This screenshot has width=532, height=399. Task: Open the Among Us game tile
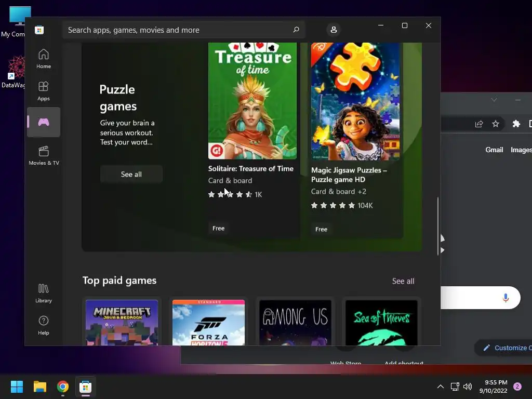(295, 322)
